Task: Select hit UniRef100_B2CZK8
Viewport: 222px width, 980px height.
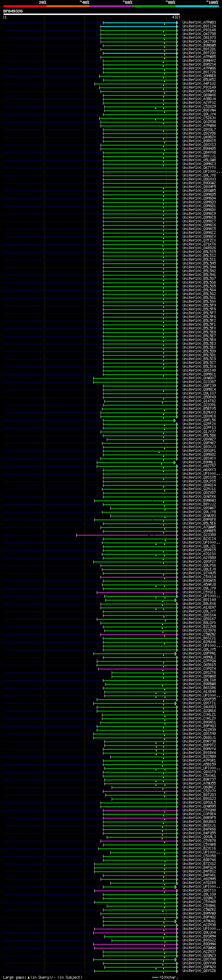Action: (199, 626)
